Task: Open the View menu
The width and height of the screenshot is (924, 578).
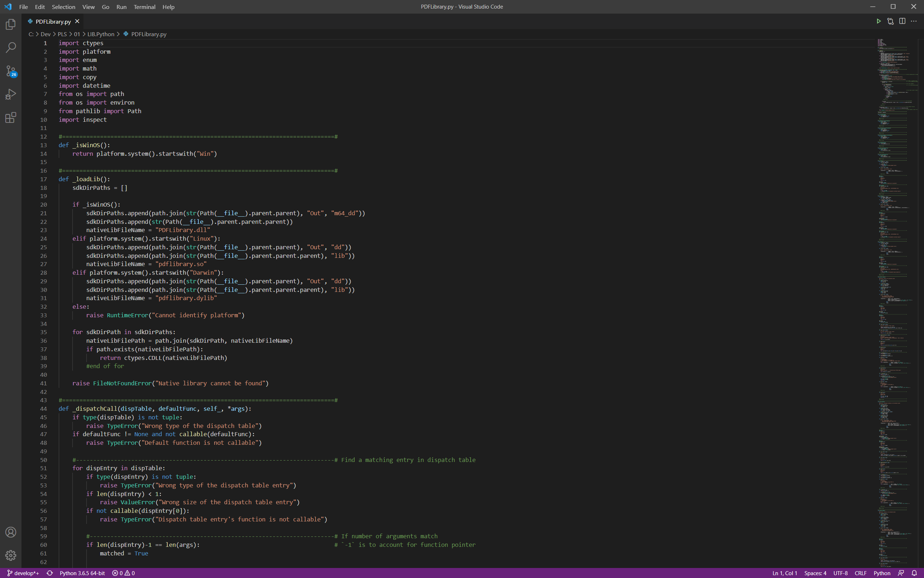Action: point(88,7)
